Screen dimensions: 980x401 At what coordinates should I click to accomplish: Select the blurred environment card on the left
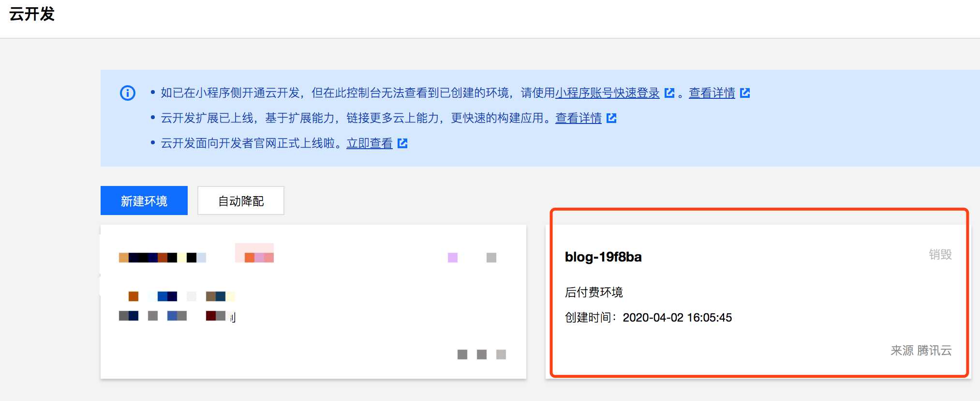(x=313, y=301)
